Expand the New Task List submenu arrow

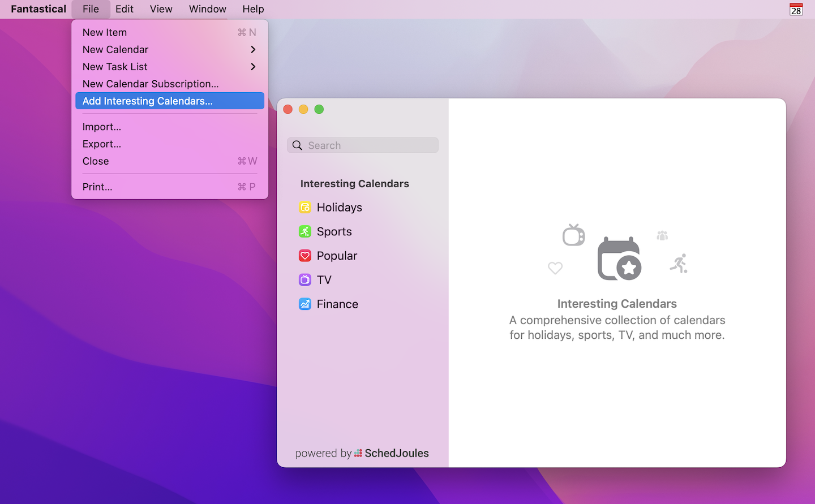(253, 67)
